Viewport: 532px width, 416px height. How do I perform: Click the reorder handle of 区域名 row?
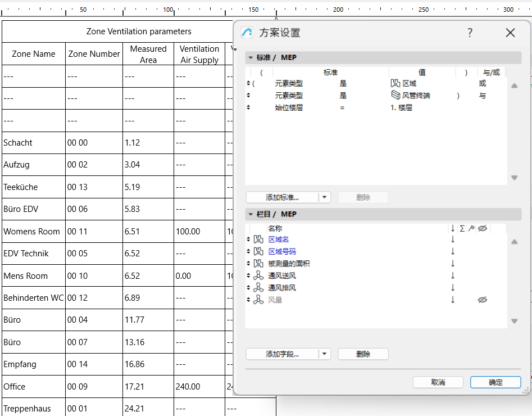pyautogui.click(x=248, y=239)
